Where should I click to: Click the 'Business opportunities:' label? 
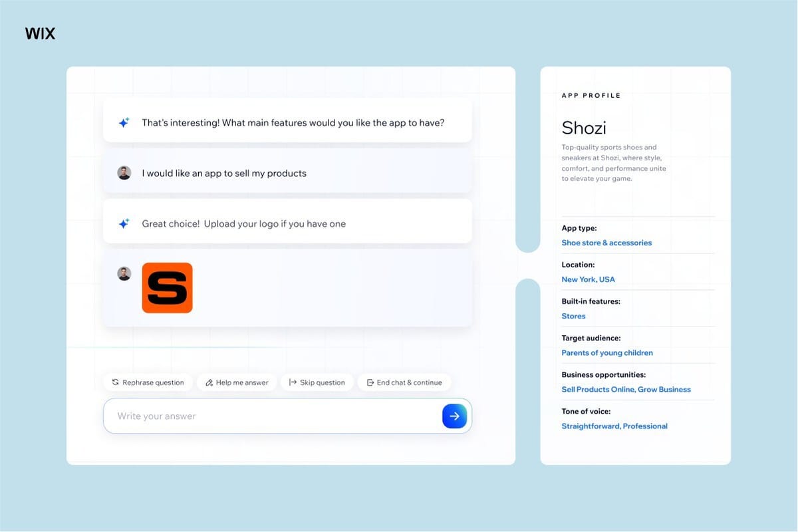click(x=603, y=374)
